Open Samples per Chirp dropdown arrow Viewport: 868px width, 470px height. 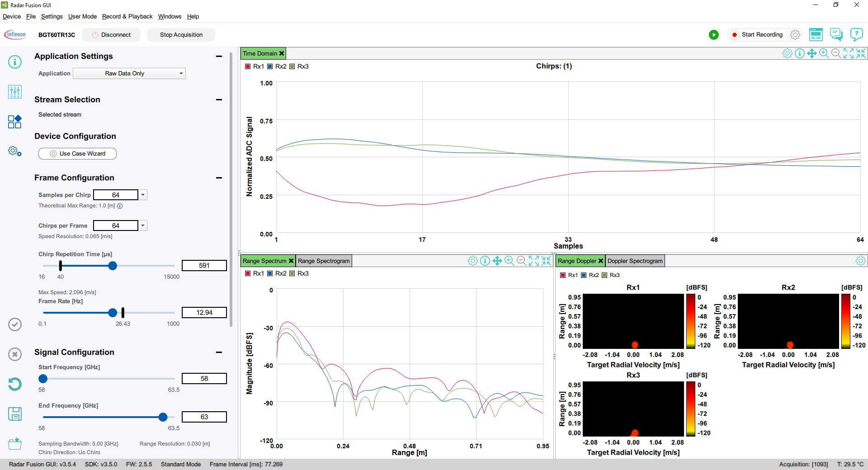point(143,195)
